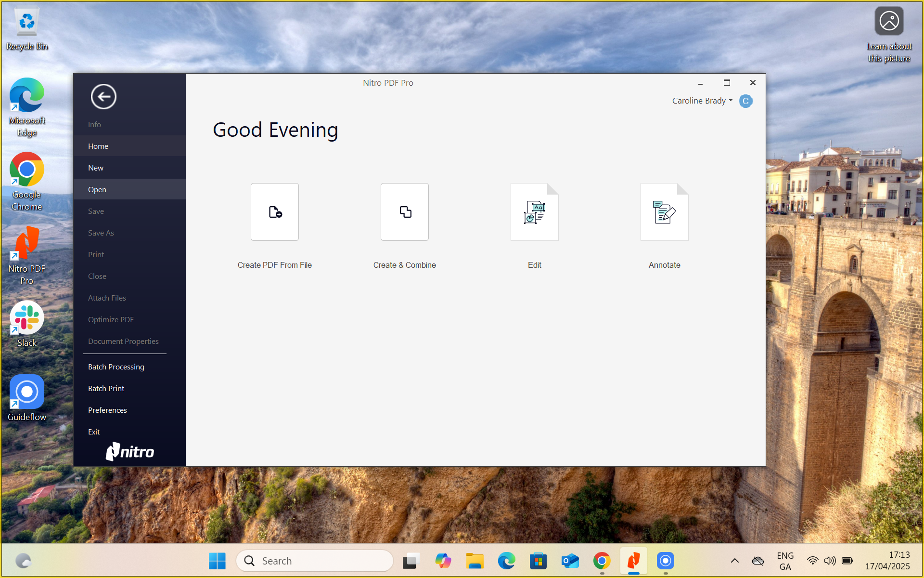The height and width of the screenshot is (578, 924).
Task: Select the Google Chrome desktop shortcut
Action: [27, 182]
